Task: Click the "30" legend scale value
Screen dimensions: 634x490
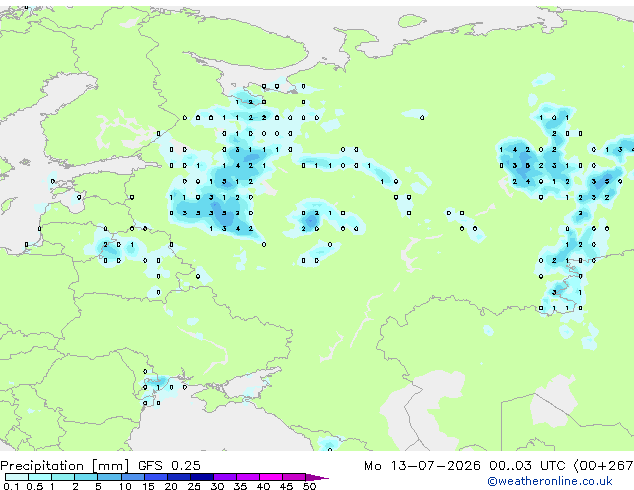Action: 217,486
